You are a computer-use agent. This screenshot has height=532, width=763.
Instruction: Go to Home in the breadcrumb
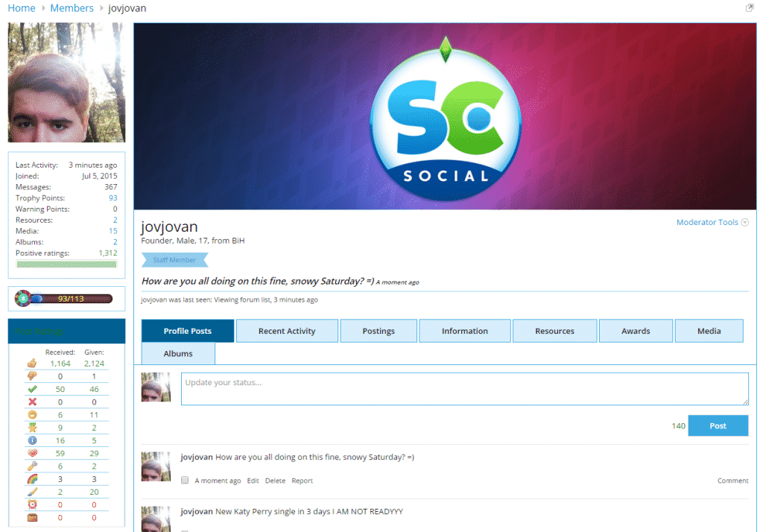click(x=22, y=8)
